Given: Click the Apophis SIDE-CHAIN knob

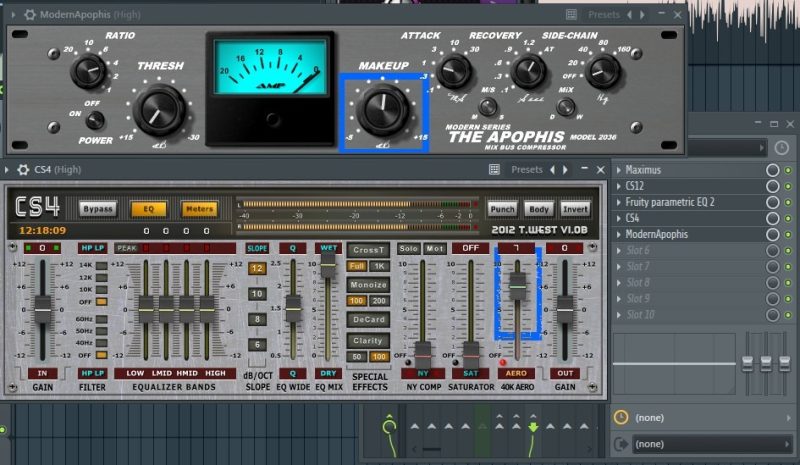Looking at the screenshot, I should click(x=603, y=71).
